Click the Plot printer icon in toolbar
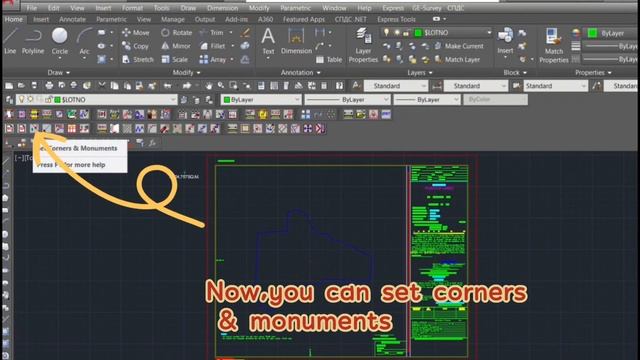The height and width of the screenshot is (360, 640). (49, 86)
